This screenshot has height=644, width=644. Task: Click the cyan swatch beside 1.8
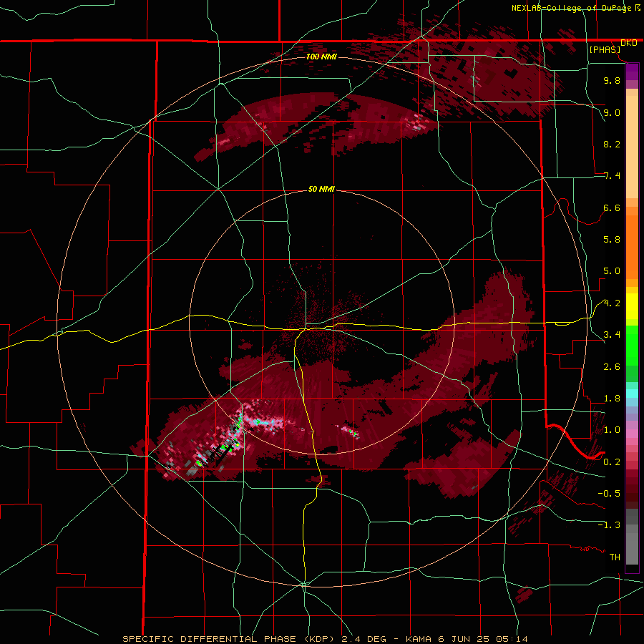[632, 394]
